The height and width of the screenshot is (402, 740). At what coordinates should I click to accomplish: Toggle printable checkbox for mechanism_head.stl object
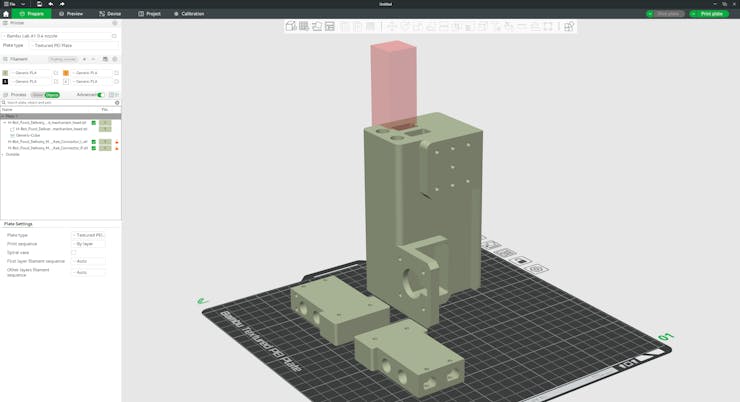tap(93, 123)
